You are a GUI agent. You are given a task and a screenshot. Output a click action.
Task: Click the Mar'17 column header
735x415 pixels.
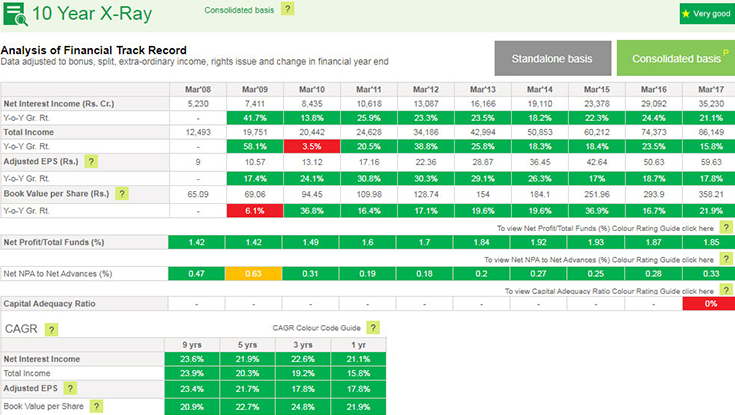pyautogui.click(x=711, y=90)
